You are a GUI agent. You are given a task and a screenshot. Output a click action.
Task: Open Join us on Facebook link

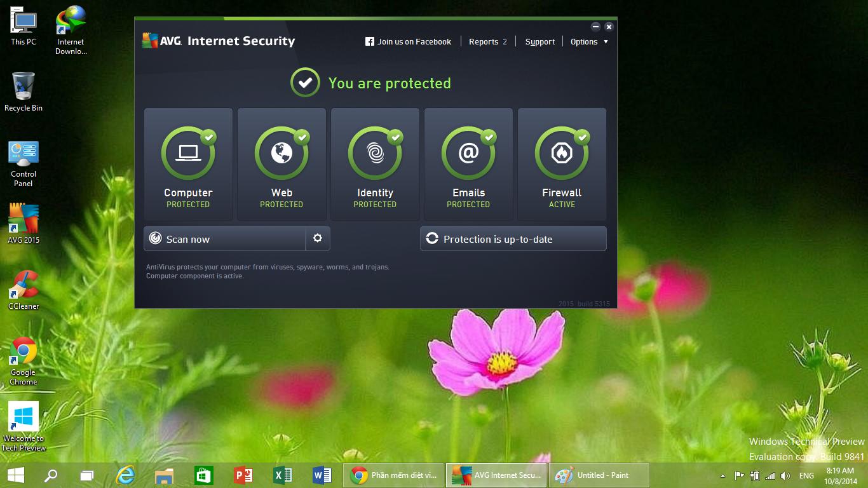click(x=408, y=42)
